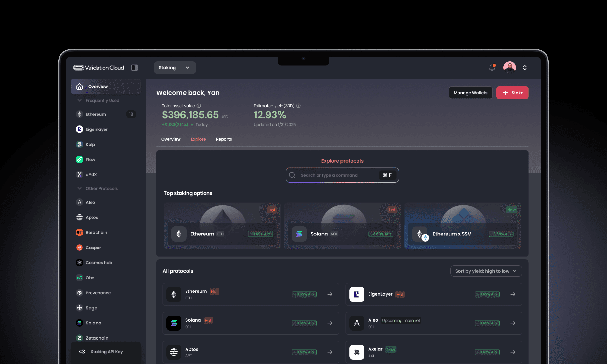Click the red Stake button

pyautogui.click(x=512, y=93)
